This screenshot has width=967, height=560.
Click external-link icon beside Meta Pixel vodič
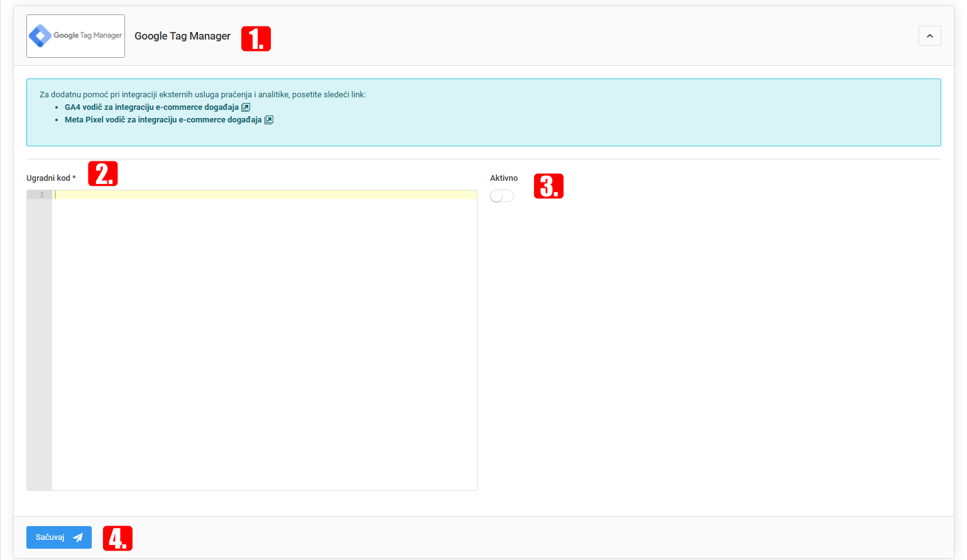click(x=269, y=120)
